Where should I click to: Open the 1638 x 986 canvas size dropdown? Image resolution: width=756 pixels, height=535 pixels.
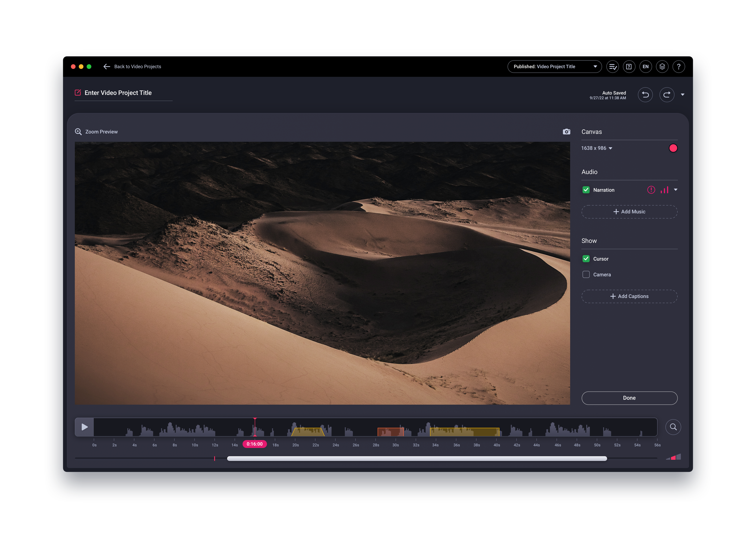click(x=597, y=148)
